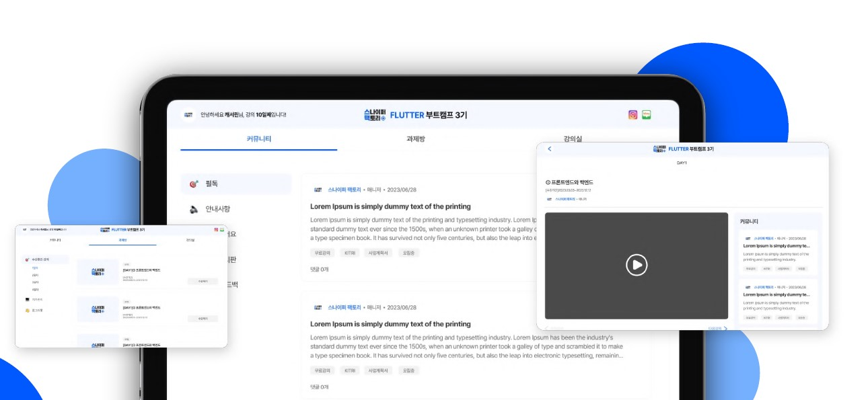Click the 프론트엔드와 백엔드 lecture title
The height and width of the screenshot is (400, 868).
[572, 182]
